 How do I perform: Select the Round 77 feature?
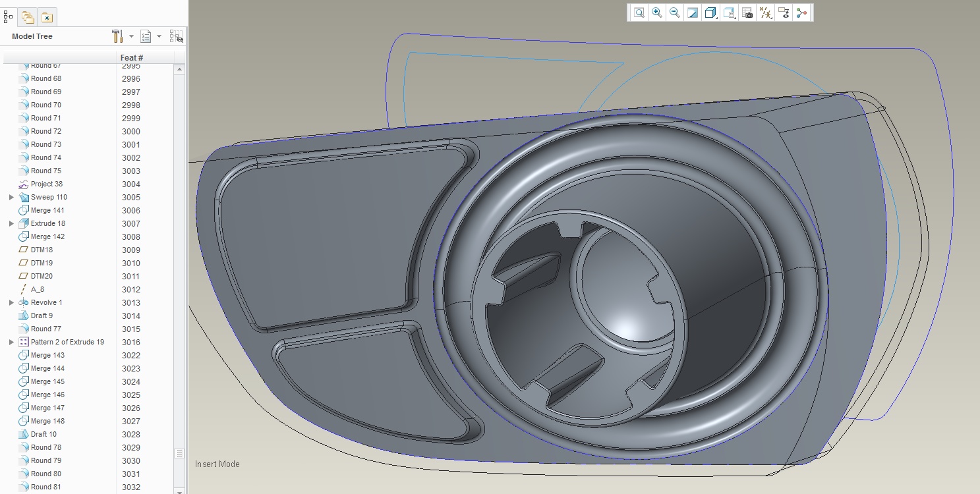click(x=46, y=329)
